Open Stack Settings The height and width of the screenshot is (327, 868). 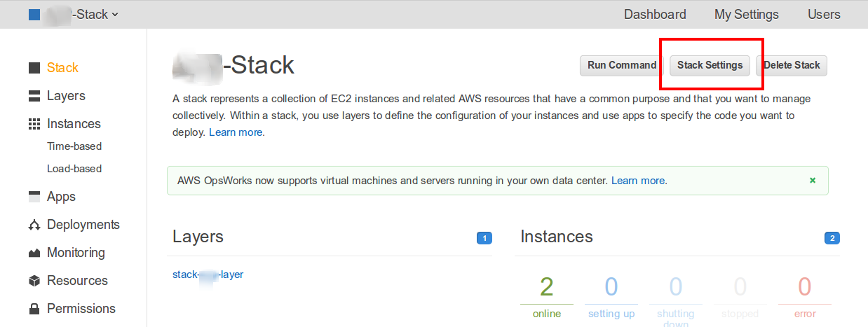[x=710, y=65]
